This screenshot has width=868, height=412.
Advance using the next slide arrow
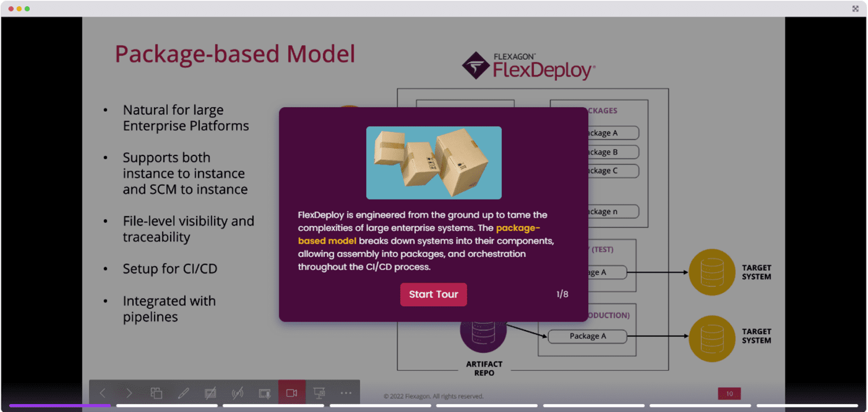pyautogui.click(x=129, y=393)
